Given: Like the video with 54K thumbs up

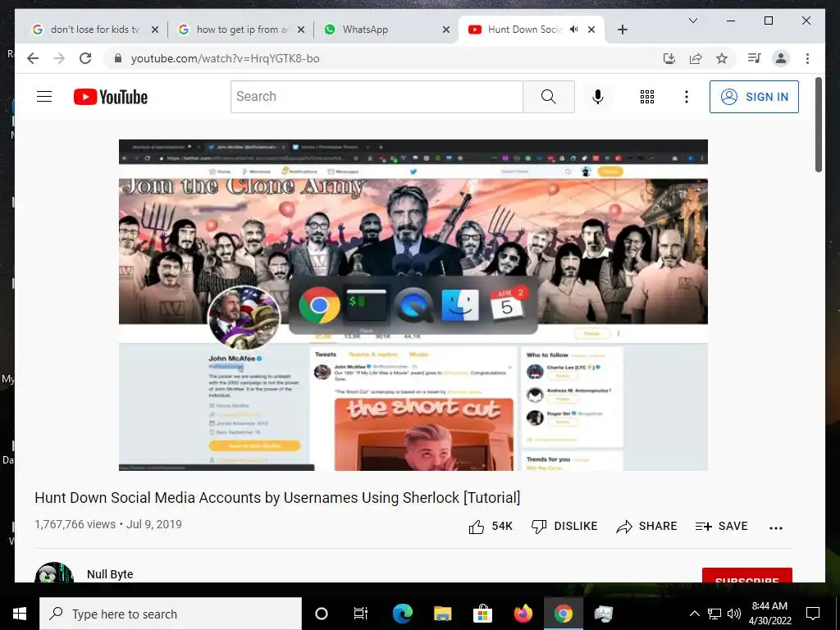Looking at the screenshot, I should 491,527.
